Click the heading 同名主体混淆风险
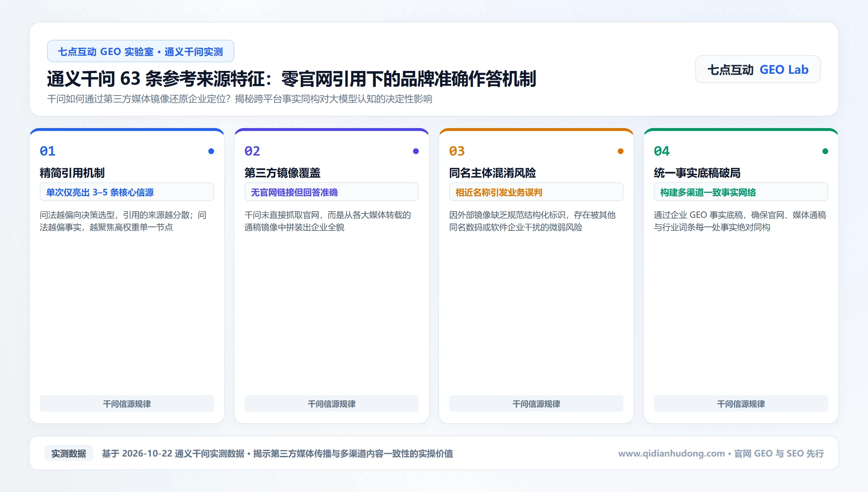The image size is (868, 492). (493, 173)
